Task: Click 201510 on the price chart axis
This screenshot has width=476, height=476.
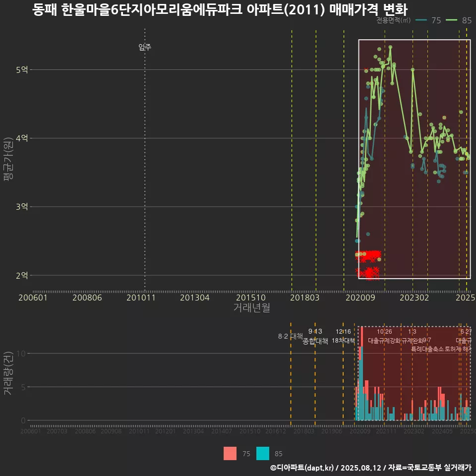Action: (x=251, y=298)
